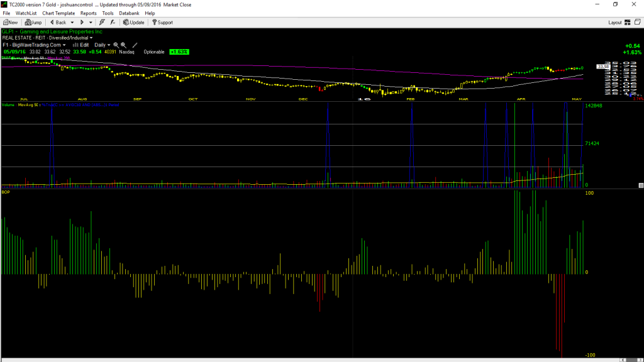Select the drawing line tool
This screenshot has width=644, height=362.
tap(135, 45)
